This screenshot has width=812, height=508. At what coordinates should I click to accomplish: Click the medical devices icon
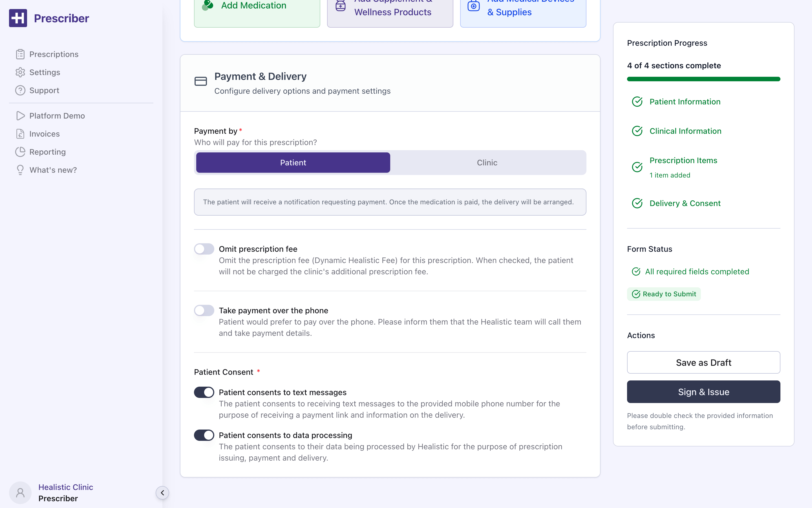click(473, 6)
